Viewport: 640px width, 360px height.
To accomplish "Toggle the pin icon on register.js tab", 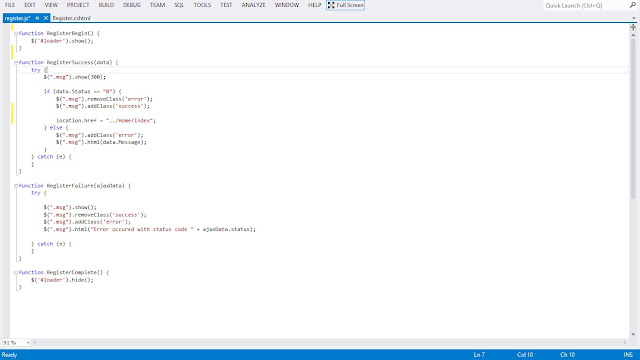I will [x=37, y=18].
